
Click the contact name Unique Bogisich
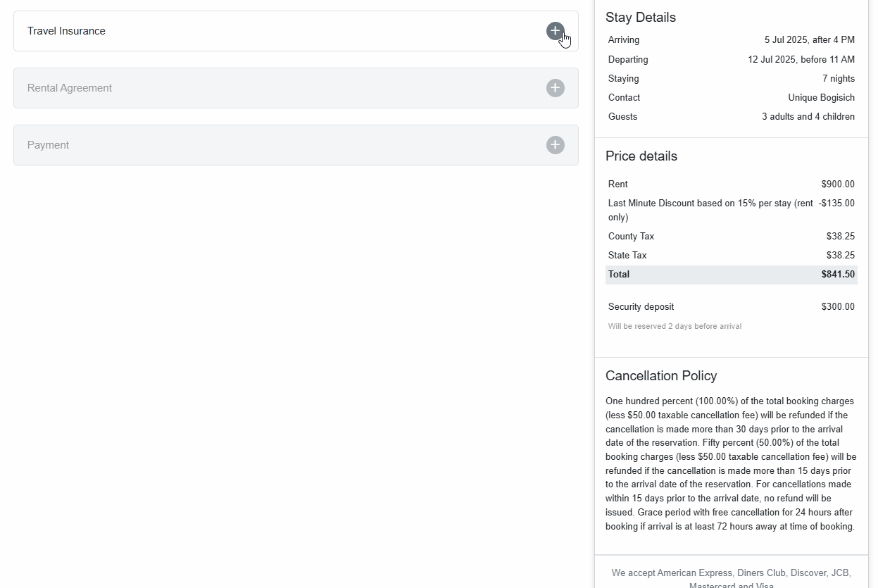coord(821,98)
